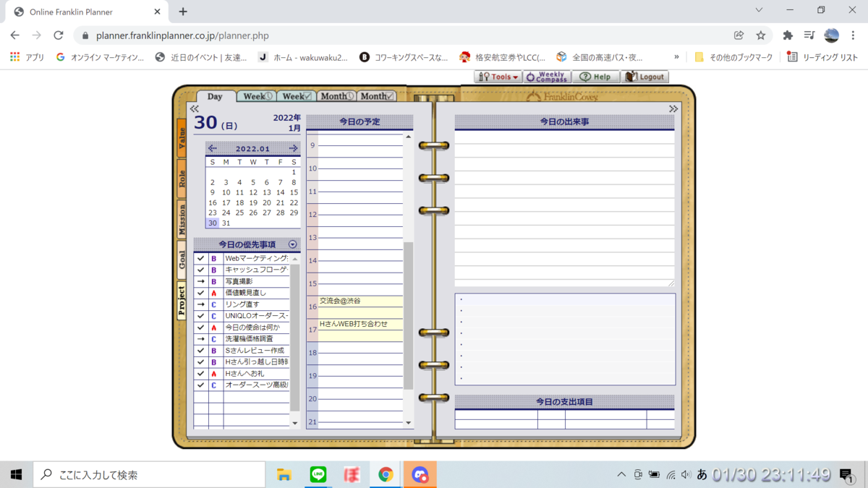This screenshot has width=868, height=488.
Task: Click the Help button
Action: 596,77
